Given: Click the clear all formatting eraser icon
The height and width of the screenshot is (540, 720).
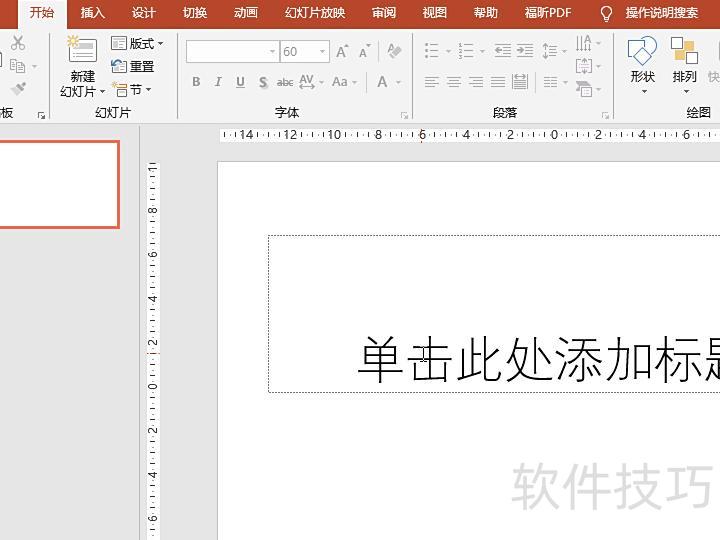Looking at the screenshot, I should [394, 52].
